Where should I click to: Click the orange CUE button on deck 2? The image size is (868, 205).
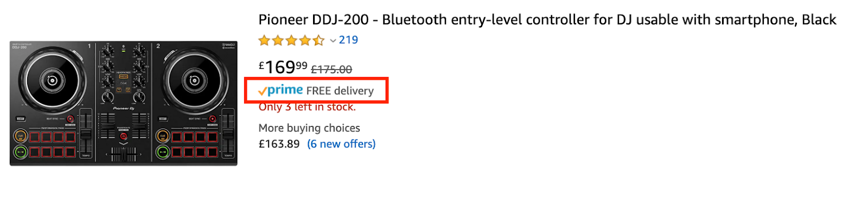(x=162, y=136)
